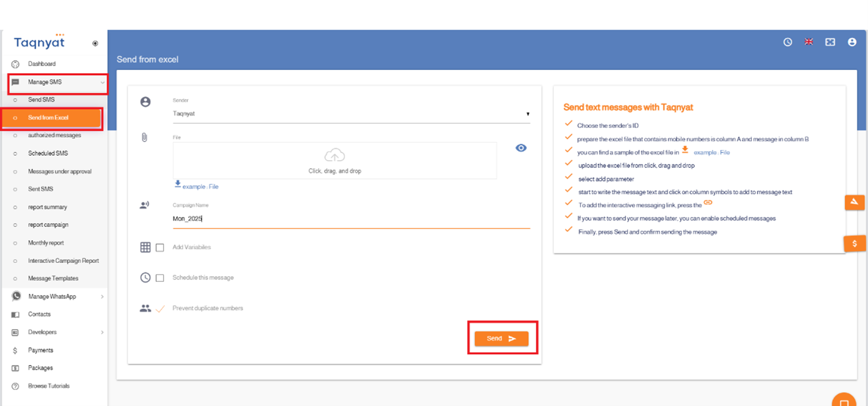868x406 pixels.
Task: Click the campaign voice icon
Action: [x=145, y=205]
